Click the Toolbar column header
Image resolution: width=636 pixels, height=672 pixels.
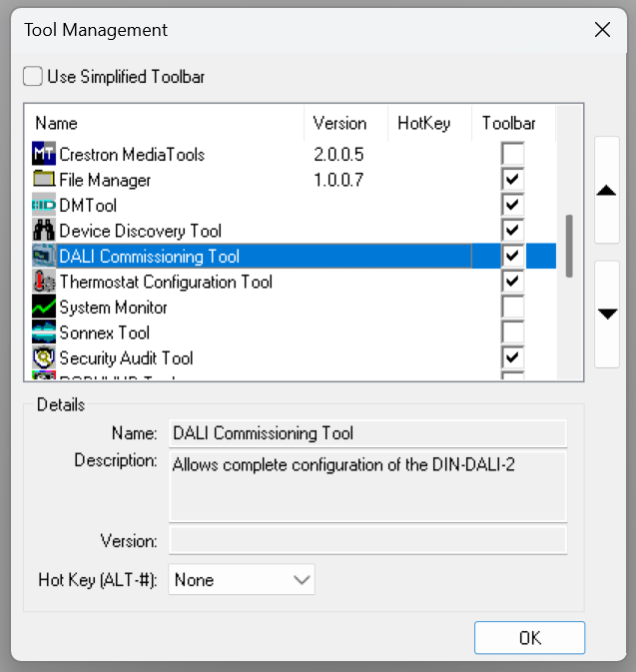point(513,123)
